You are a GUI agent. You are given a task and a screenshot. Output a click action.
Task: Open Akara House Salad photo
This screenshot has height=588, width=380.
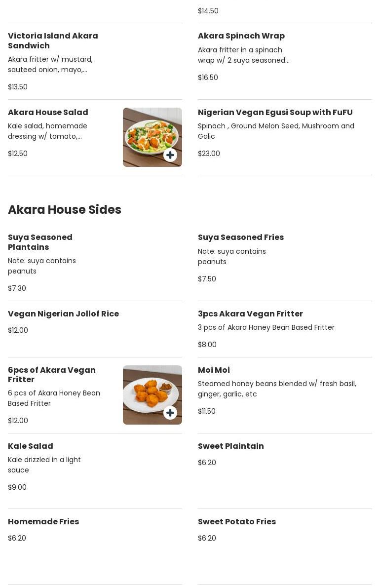click(x=152, y=137)
